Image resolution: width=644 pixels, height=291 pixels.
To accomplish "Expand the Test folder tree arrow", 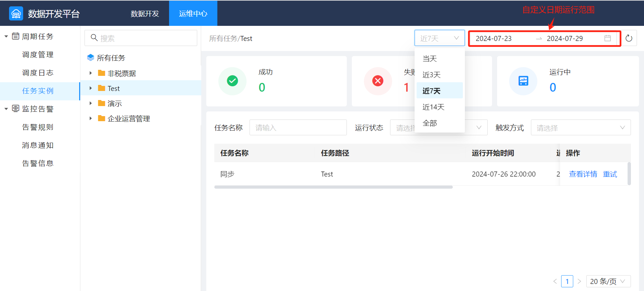I will [91, 88].
